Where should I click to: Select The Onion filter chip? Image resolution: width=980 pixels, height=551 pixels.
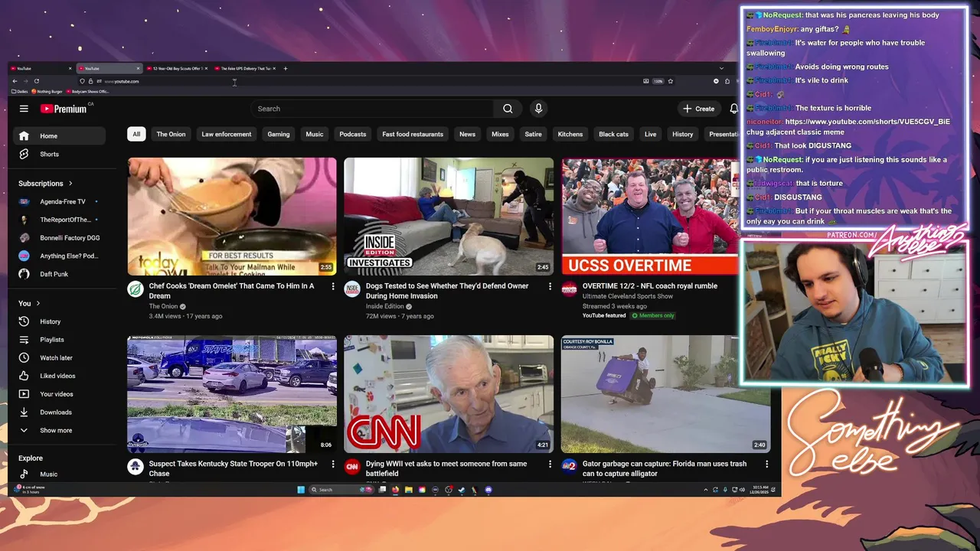click(171, 134)
